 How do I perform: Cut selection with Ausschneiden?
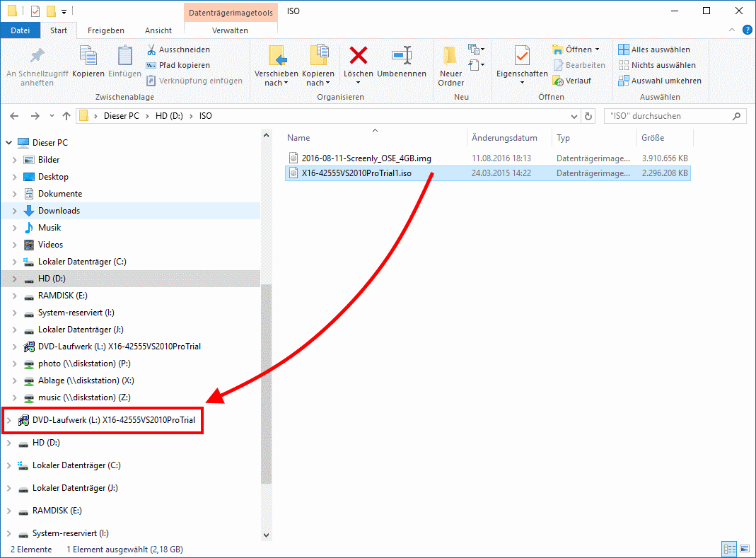click(178, 50)
